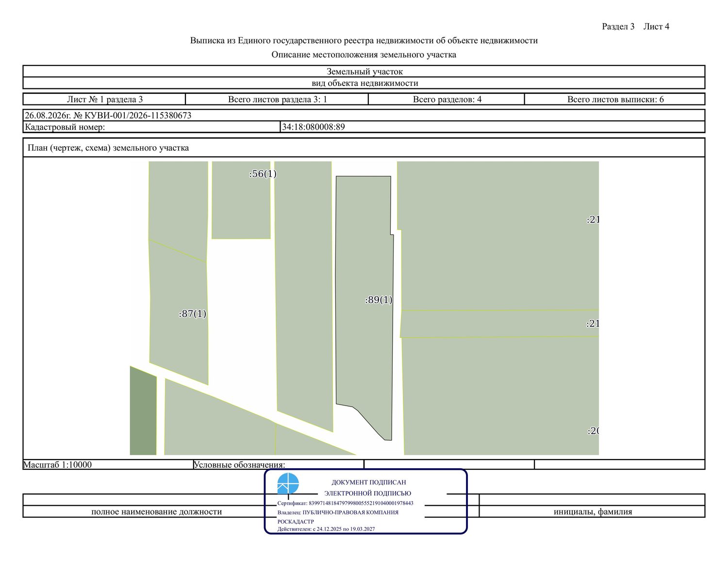The image size is (728, 563).
Task: Click 'Раздел 3' page header text
Action: pyautogui.click(x=618, y=26)
